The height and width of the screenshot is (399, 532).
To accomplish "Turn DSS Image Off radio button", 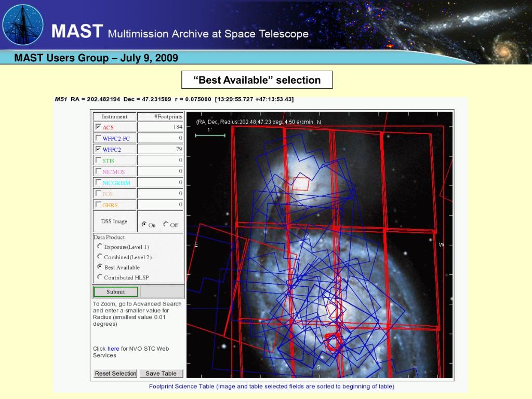I will click(166, 224).
